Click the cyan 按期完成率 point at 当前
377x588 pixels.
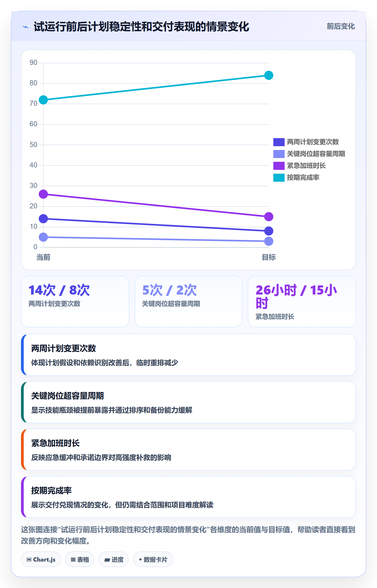point(43,100)
